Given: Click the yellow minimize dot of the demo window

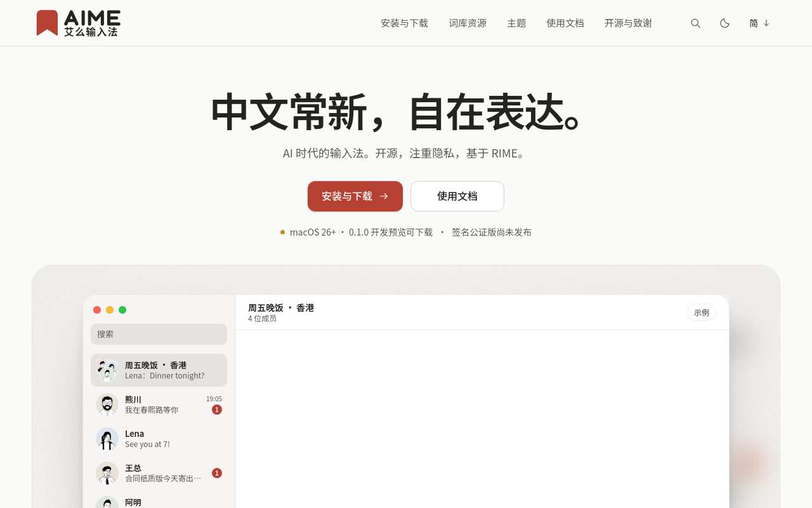Looking at the screenshot, I should click(110, 310).
